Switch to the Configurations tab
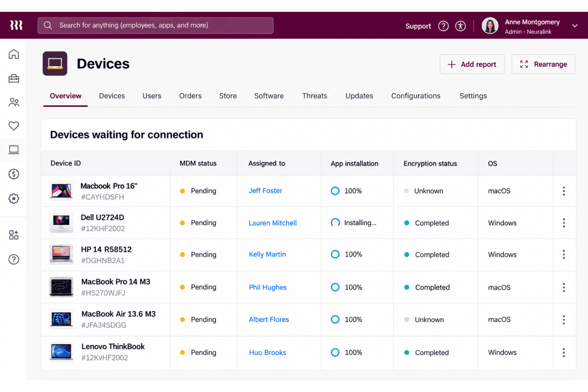Viewport: 588px width, 392px height. pyautogui.click(x=416, y=96)
